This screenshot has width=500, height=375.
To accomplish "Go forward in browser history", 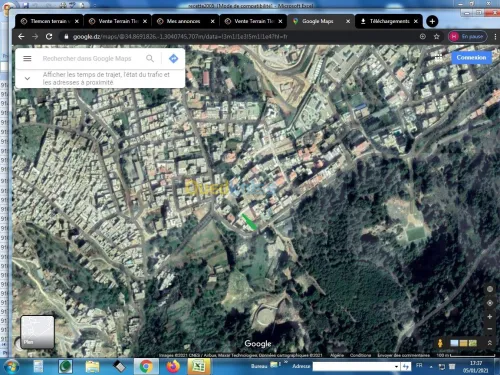I will [x=35, y=37].
